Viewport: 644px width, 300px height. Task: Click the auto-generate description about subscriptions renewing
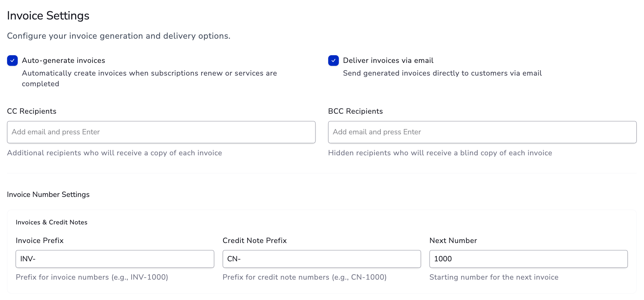click(149, 73)
